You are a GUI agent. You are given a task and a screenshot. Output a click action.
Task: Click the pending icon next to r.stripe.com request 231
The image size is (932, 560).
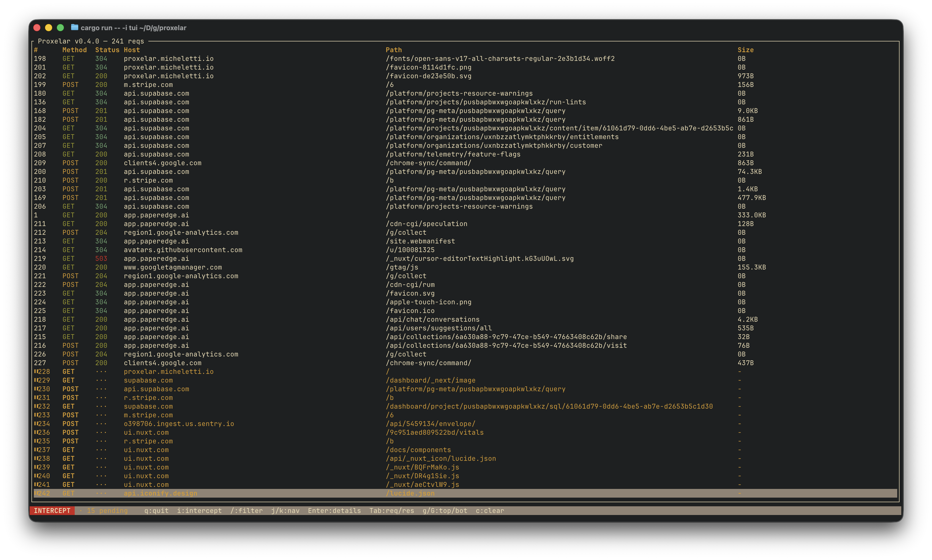tap(37, 397)
